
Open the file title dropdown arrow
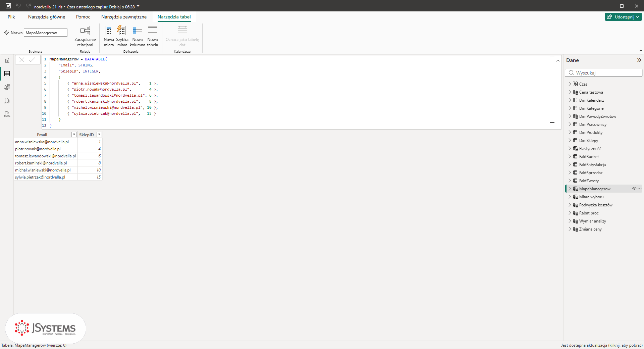pos(138,6)
